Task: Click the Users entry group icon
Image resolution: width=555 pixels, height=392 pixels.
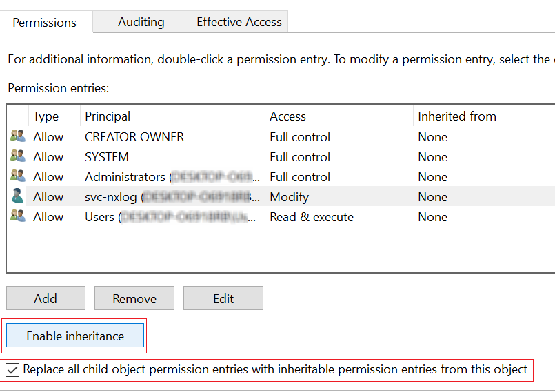Action: (17, 216)
